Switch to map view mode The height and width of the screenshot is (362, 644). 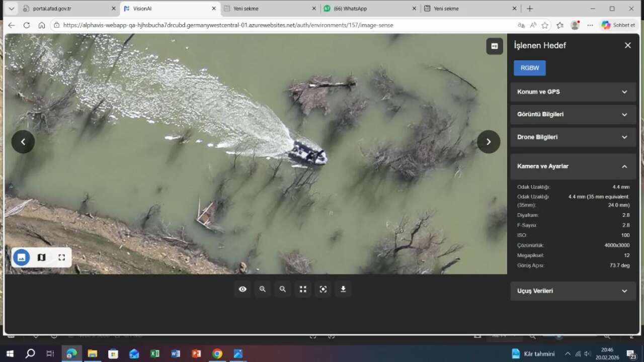(42, 257)
